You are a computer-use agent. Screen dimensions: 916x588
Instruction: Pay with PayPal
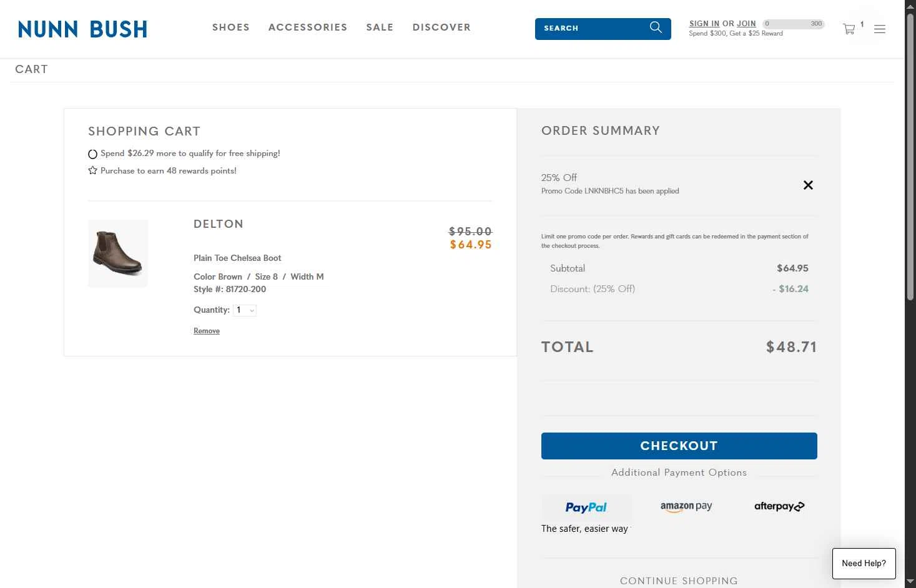[586, 507]
